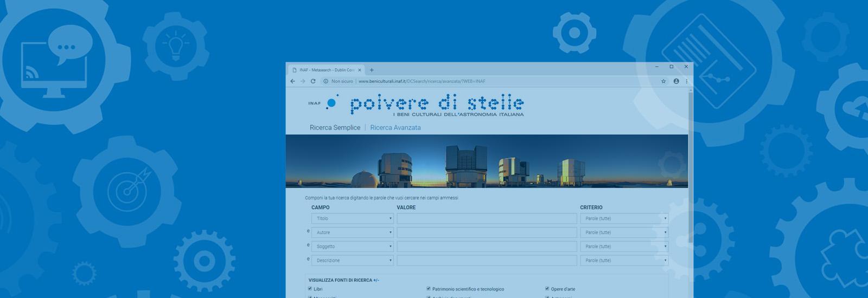The image size is (868, 298).
Task: Toggle the +/- next to Visualizza fonti
Action: 376,281
